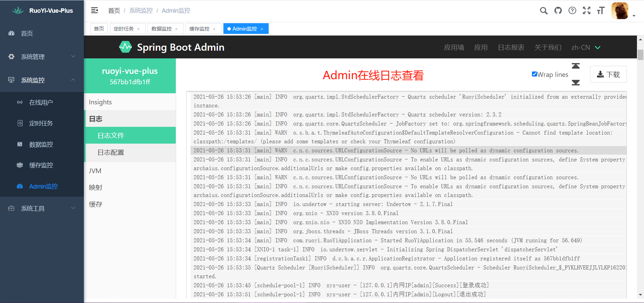Jump to bottom of log arrow icon

point(576,83)
